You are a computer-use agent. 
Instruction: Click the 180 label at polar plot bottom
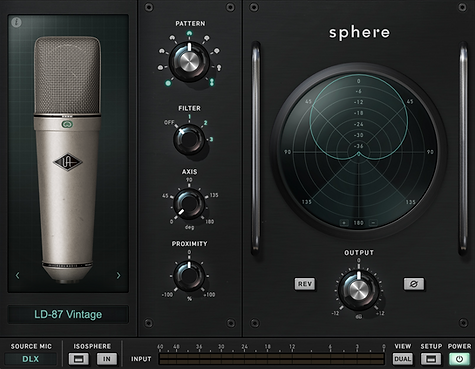click(359, 223)
